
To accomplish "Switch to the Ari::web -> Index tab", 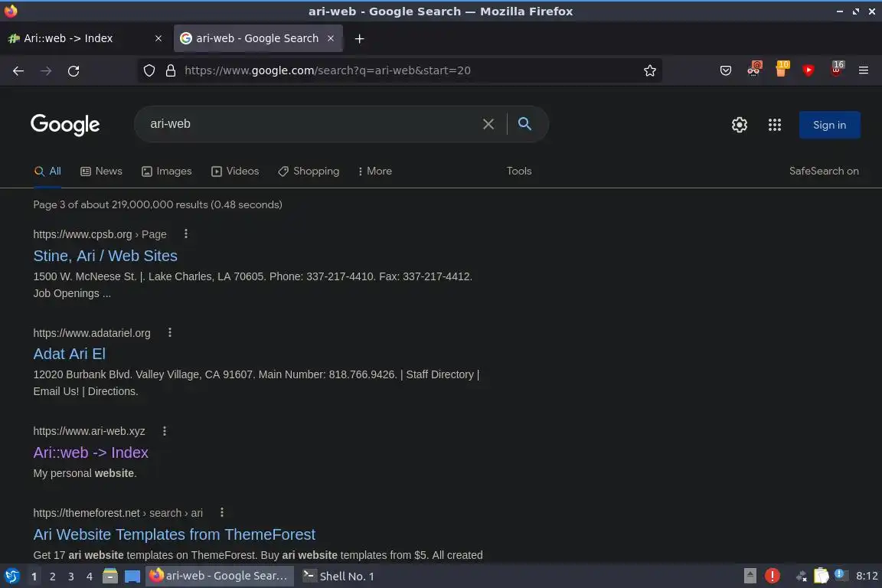I will (x=86, y=38).
